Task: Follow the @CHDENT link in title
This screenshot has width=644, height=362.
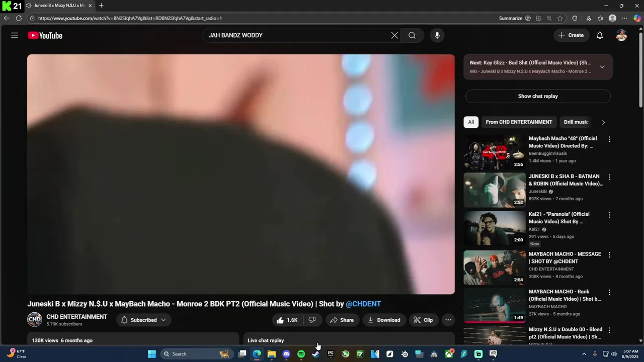Action: pos(363,304)
